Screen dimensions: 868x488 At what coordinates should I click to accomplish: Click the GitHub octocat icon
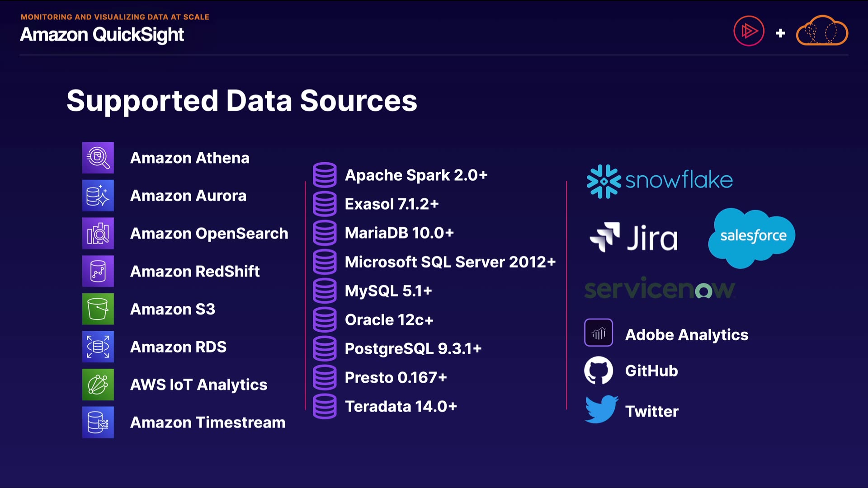[599, 371]
